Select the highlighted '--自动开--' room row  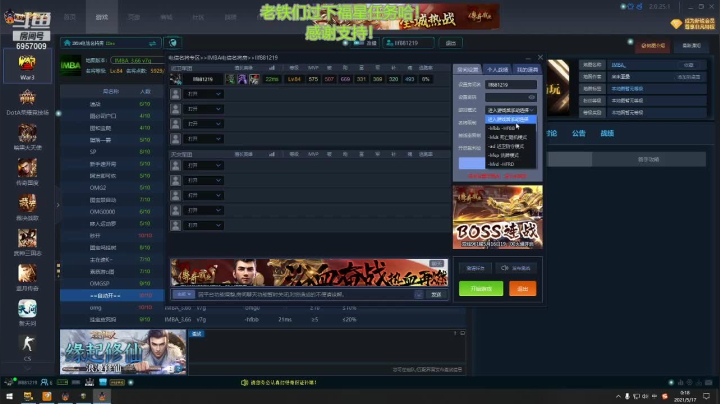click(x=112, y=295)
